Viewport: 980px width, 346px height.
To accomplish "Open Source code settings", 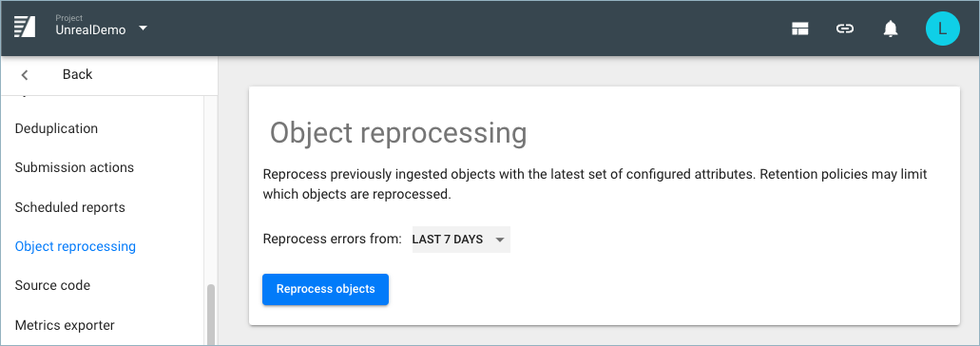I will pos(52,285).
